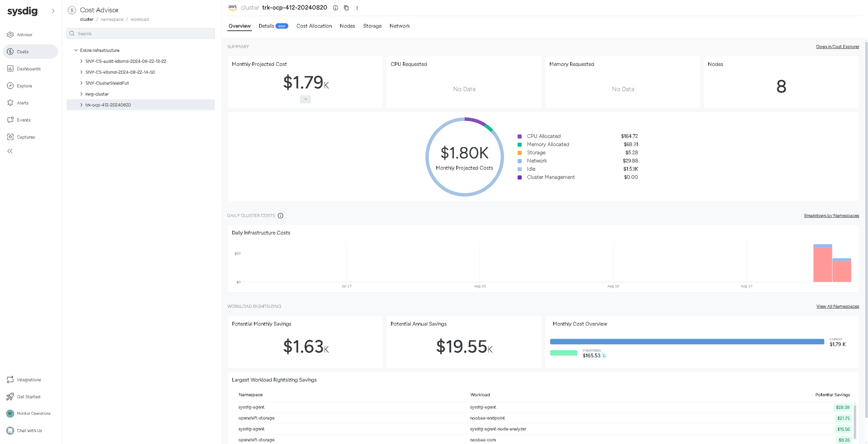Click the cluster info icon next to name
This screenshot has width=868, height=444.
point(335,8)
